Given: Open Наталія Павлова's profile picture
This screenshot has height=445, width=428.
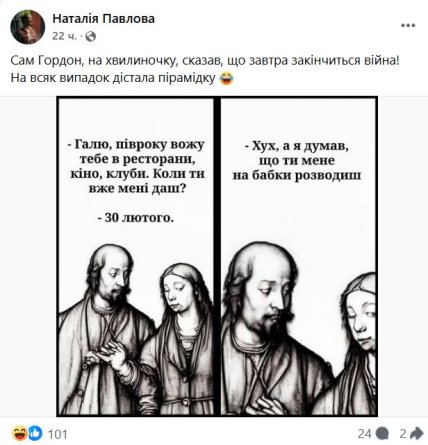Looking at the screenshot, I should (x=27, y=27).
